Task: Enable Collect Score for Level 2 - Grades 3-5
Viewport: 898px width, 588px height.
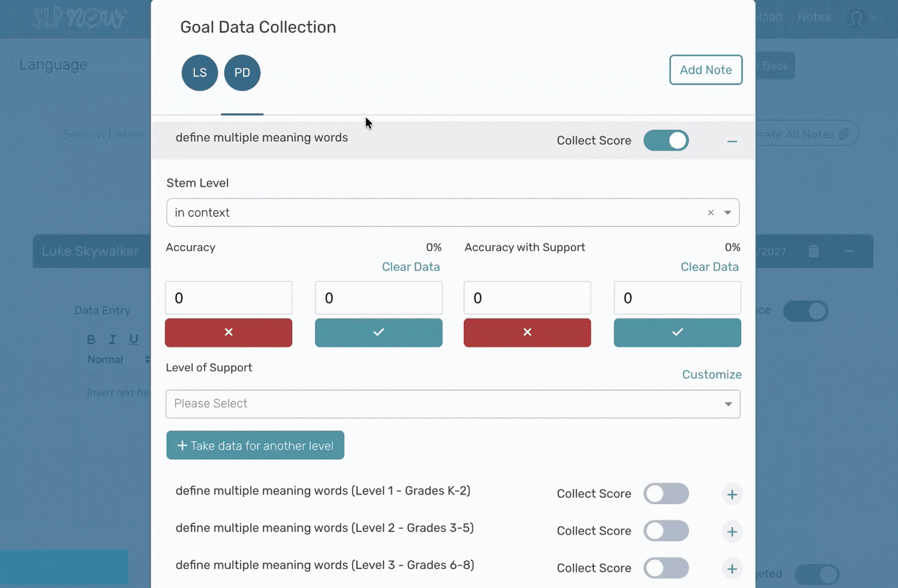Action: [x=666, y=531]
